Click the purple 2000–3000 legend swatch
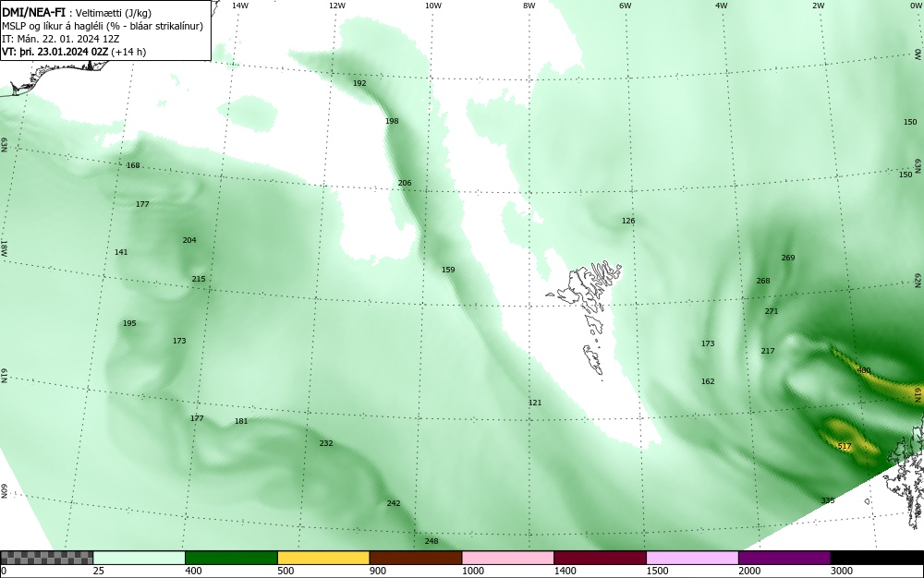The height and width of the screenshot is (578, 924). point(784,558)
